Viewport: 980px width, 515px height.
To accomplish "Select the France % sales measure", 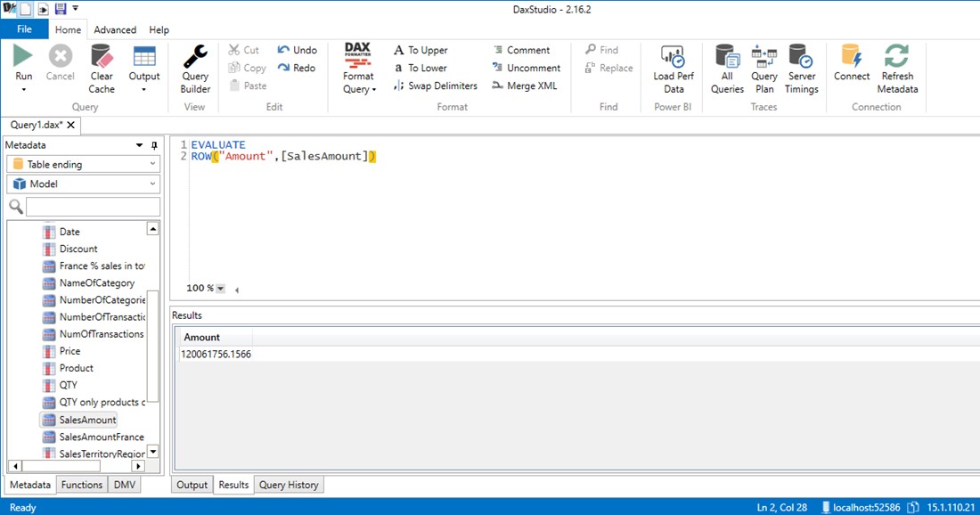I will pyautogui.click(x=94, y=266).
